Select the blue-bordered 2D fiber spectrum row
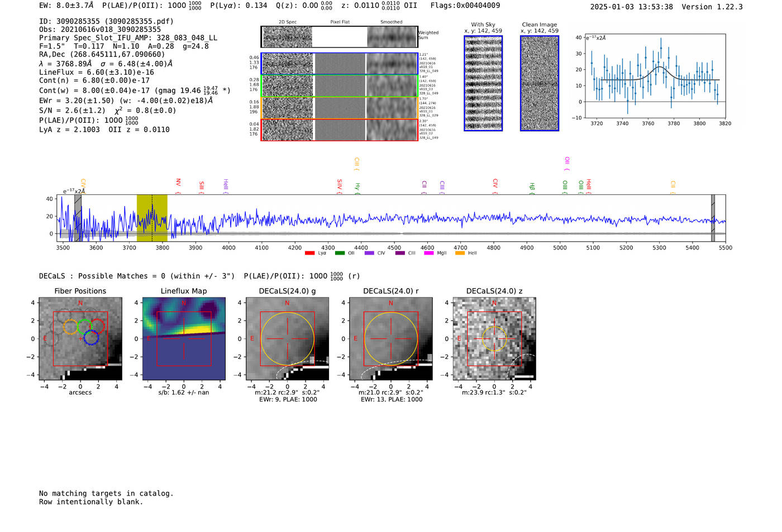The image size is (782, 532). coord(340,64)
